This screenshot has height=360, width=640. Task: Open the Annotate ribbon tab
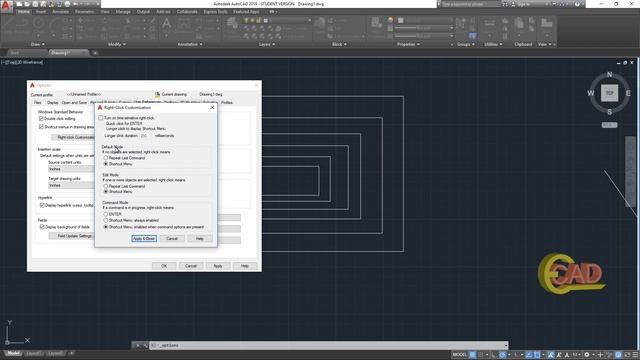click(x=60, y=12)
